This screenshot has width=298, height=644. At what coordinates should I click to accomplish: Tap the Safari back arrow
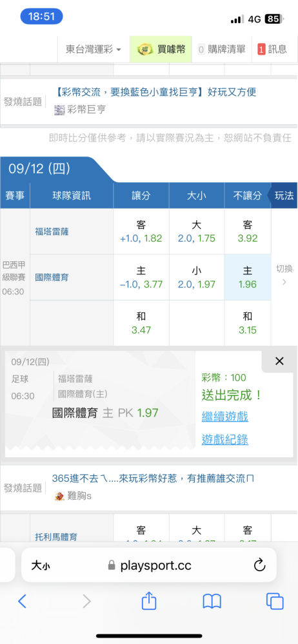22,601
